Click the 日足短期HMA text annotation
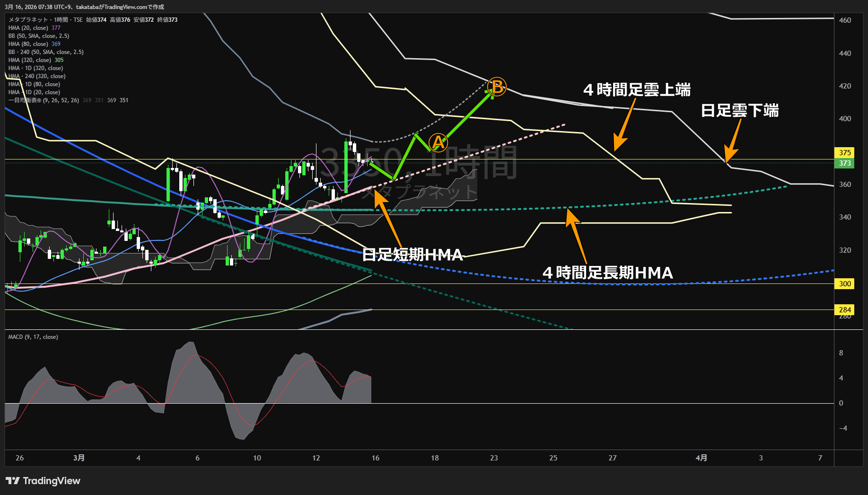Screen dimensions: 868x495 [412, 255]
